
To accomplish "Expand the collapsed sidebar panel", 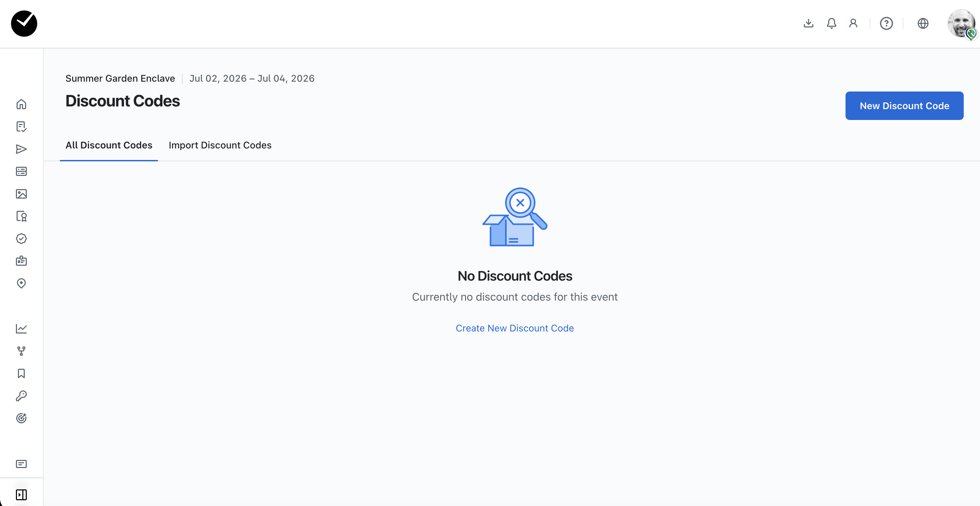I will [21, 494].
